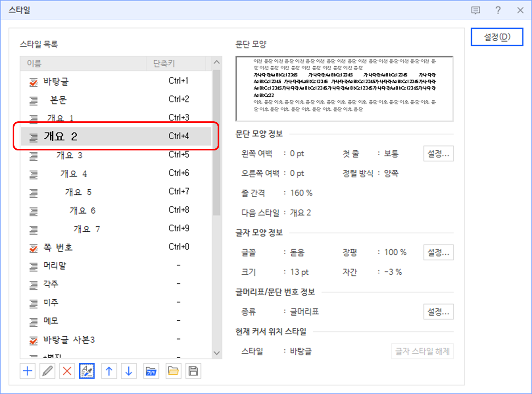
Task: Open help via the question mark icon
Action: click(498, 11)
